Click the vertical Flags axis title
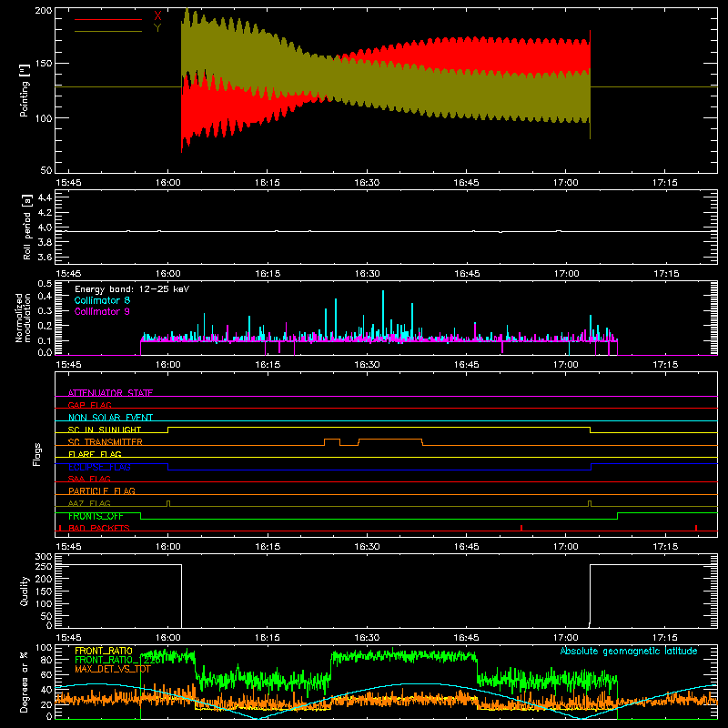This screenshot has height=728, width=728. pyautogui.click(x=36, y=454)
